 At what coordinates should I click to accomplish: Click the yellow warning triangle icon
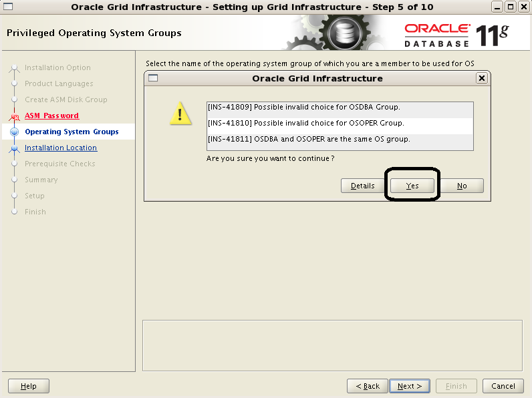180,114
